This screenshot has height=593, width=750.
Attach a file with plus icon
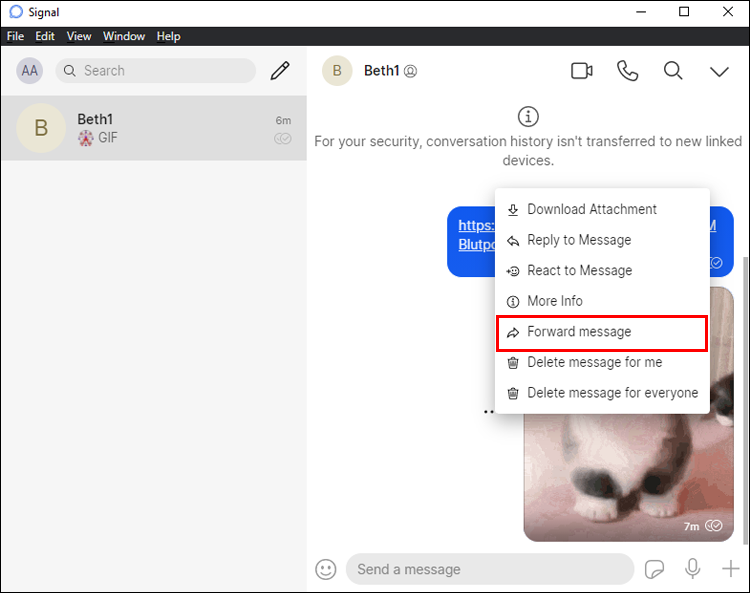click(x=730, y=569)
